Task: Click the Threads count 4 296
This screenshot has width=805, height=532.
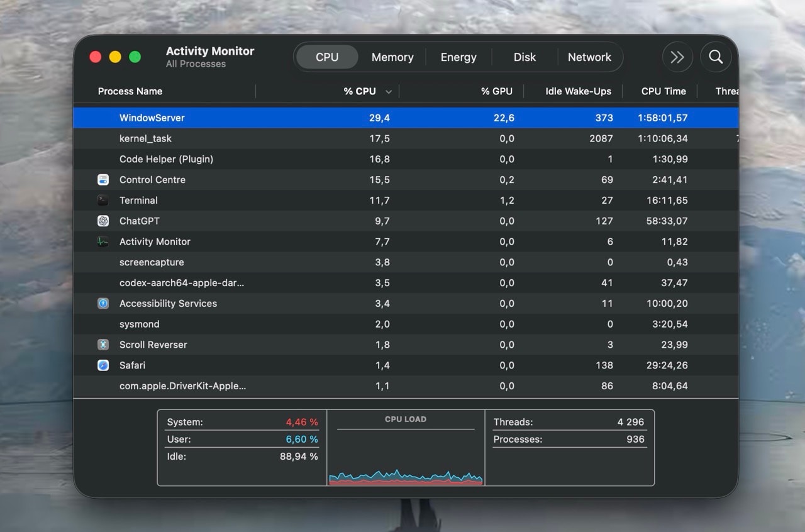Action: coord(631,422)
